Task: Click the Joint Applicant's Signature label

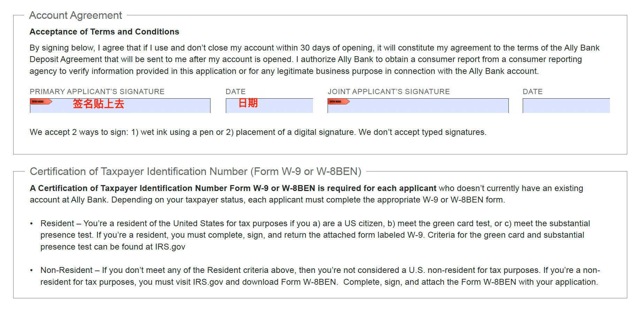Action: (389, 92)
